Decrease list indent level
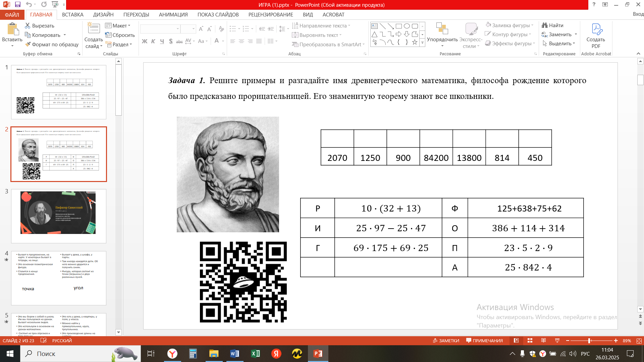The width and height of the screenshot is (644, 362). click(262, 29)
